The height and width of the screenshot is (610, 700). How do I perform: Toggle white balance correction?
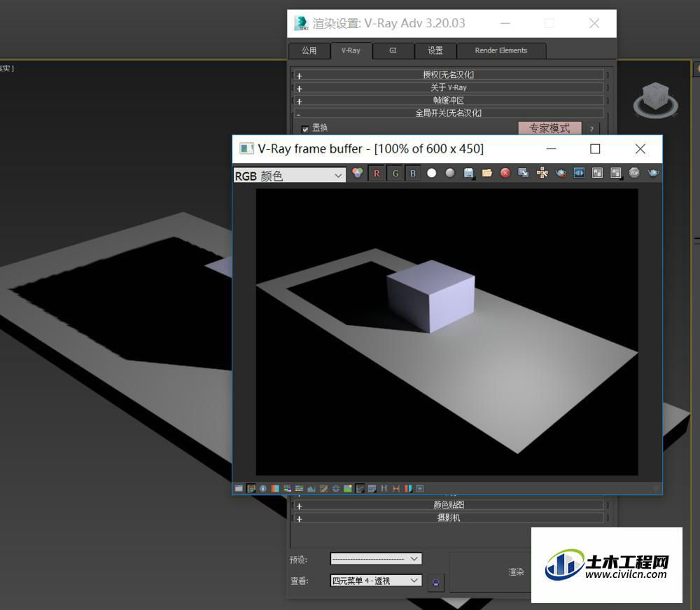(275, 489)
